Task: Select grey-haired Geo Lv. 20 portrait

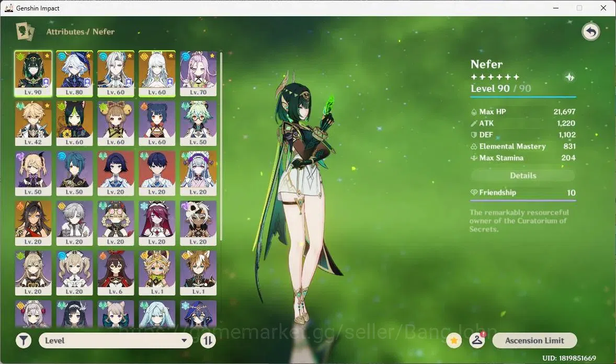Action: [x=74, y=223]
